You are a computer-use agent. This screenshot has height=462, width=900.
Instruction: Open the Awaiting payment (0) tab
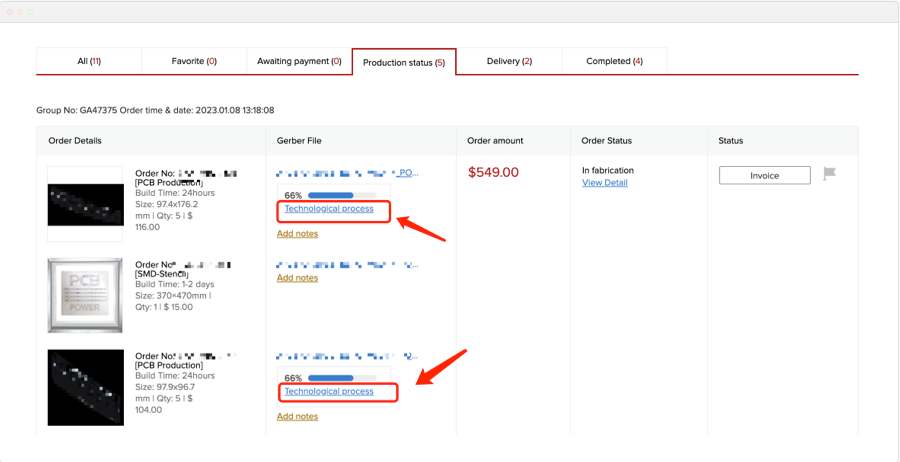coord(299,61)
